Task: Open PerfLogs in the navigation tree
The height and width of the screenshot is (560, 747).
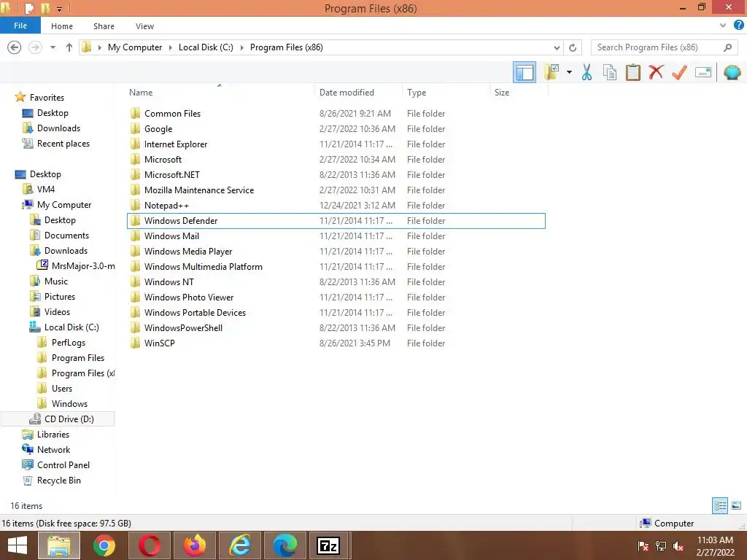Action: click(68, 343)
